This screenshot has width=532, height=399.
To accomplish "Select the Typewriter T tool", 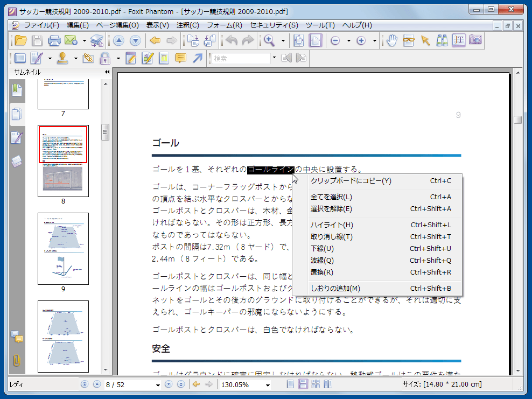I will click(164, 58).
